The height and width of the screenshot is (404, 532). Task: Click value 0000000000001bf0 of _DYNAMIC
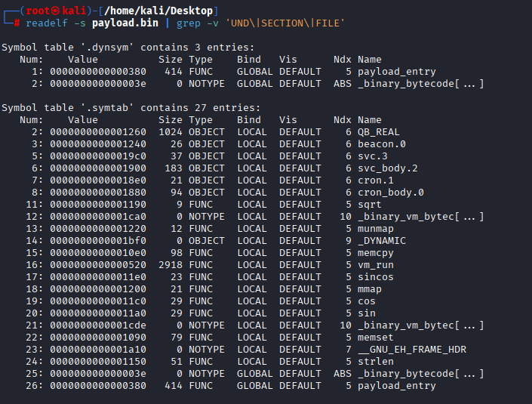[98, 241]
